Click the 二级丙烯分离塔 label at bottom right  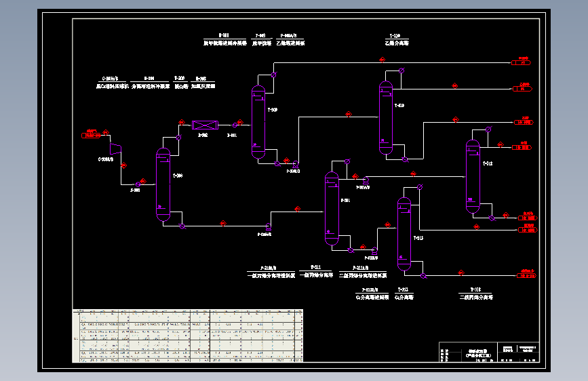click(x=476, y=298)
